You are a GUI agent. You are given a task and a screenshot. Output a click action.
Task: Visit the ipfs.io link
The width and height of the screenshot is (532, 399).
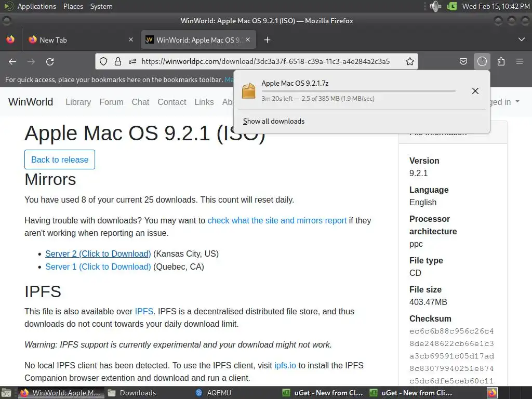pos(285,365)
